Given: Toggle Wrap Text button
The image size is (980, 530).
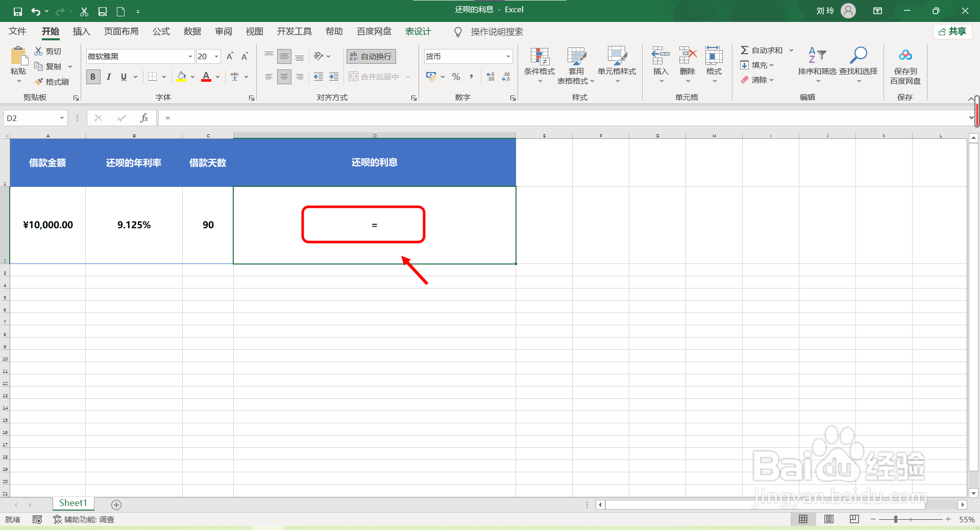Looking at the screenshot, I should tap(371, 56).
